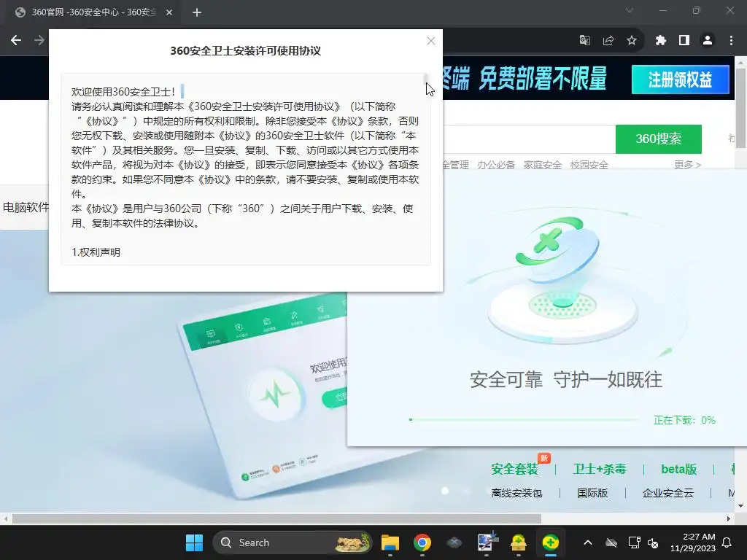Show hidden system tray icons chevron
Viewport: 747px width, 560px height.
coord(588,542)
